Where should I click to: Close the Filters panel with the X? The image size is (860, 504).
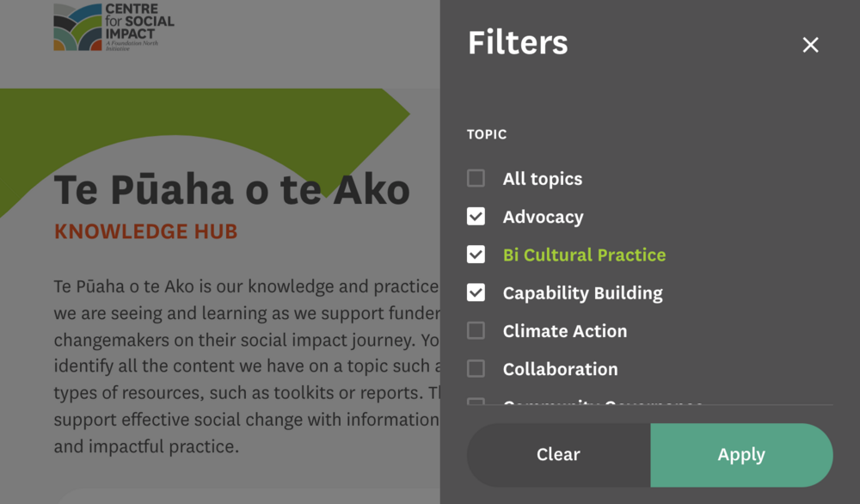tap(810, 45)
